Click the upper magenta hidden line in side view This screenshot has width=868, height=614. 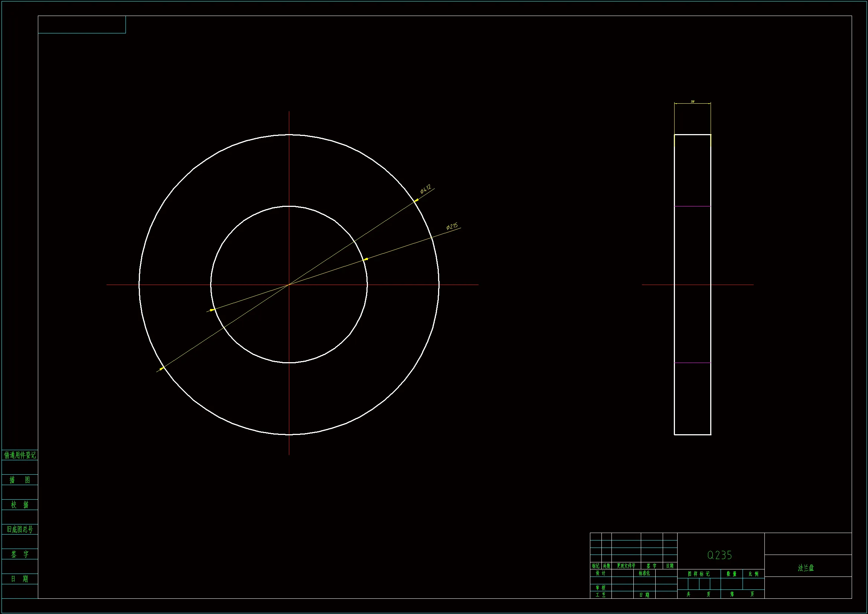pos(692,206)
